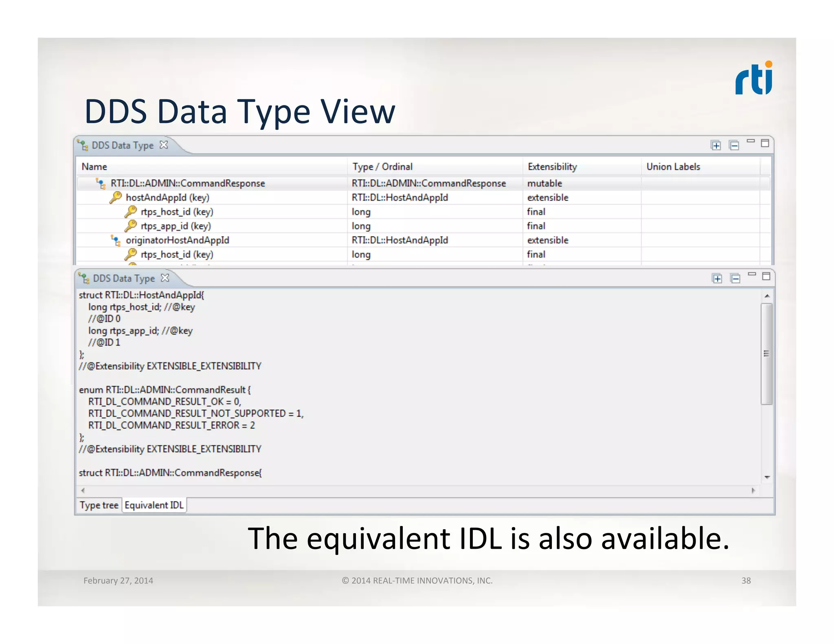Minimize the lower DDS Data Type panel

coord(752,274)
